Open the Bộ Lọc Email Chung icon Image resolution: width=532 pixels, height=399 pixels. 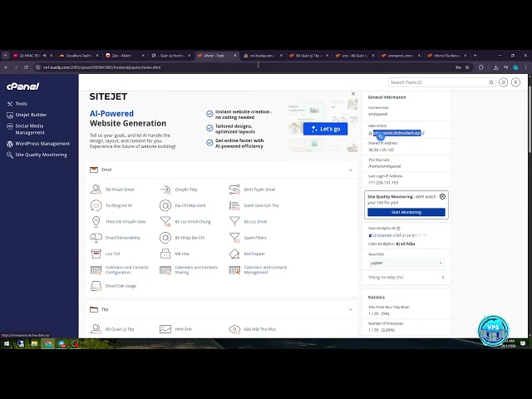(165, 222)
